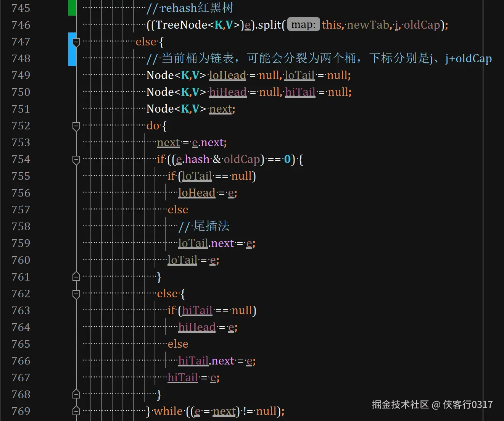The width and height of the screenshot is (504, 421).
Task: Click line number 764 in the gutter
Action: click(x=21, y=327)
